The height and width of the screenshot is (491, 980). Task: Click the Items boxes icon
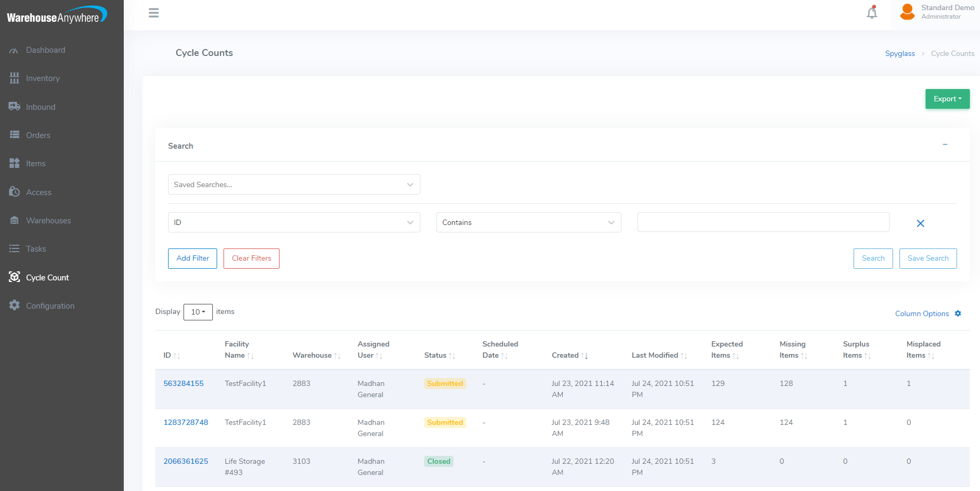pos(14,164)
